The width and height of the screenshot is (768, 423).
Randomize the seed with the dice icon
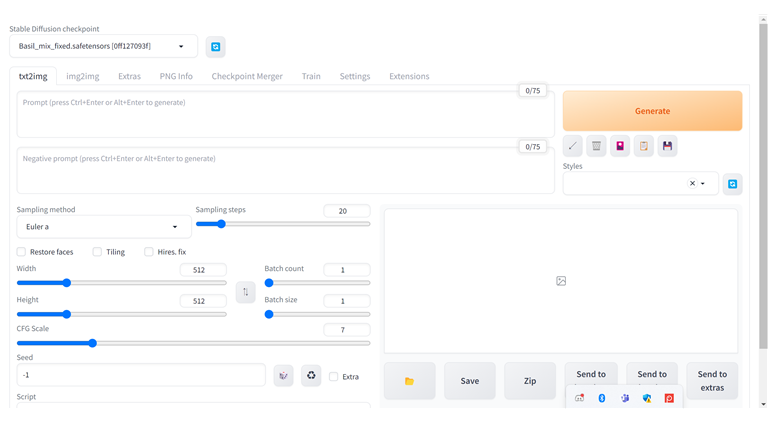coord(285,376)
